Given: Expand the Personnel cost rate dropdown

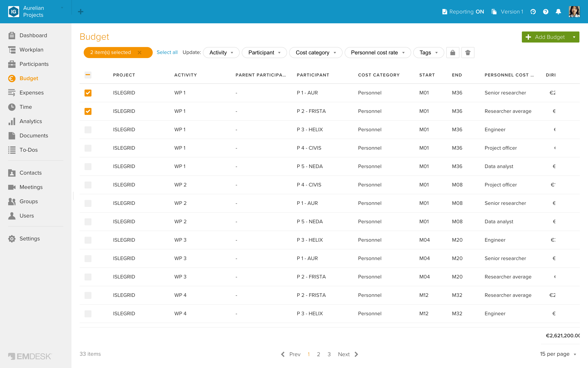Looking at the screenshot, I should click(378, 52).
